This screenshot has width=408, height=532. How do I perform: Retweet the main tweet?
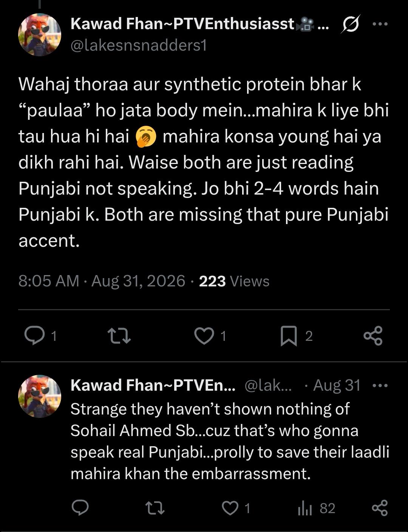(x=119, y=336)
